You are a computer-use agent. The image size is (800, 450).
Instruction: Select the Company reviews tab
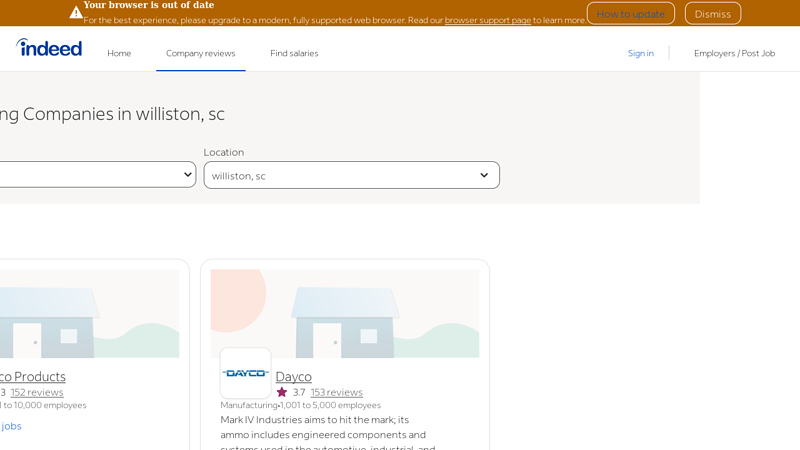point(200,53)
